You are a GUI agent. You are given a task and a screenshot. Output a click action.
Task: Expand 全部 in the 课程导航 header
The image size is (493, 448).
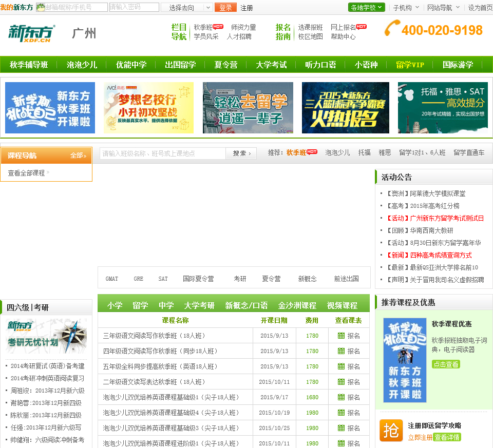[78, 155]
